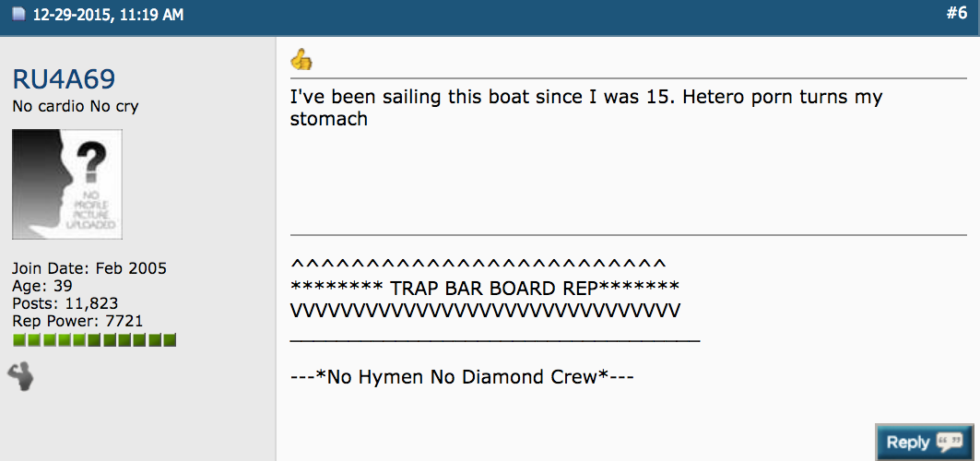Open the post number #6 permalink
980x461 pixels.
[956, 14]
